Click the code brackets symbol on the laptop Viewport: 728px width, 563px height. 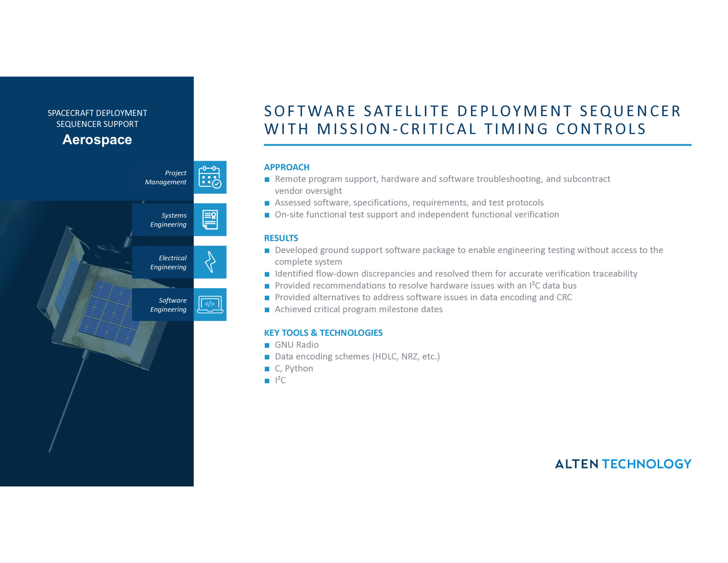pyautogui.click(x=210, y=304)
